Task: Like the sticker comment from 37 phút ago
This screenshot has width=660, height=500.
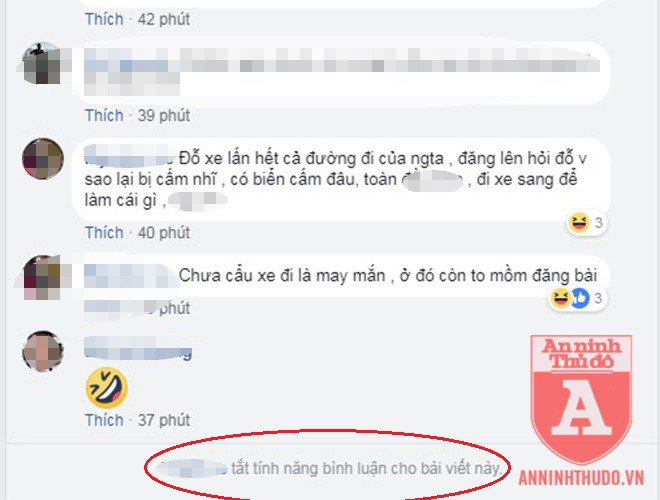Action: (104, 420)
